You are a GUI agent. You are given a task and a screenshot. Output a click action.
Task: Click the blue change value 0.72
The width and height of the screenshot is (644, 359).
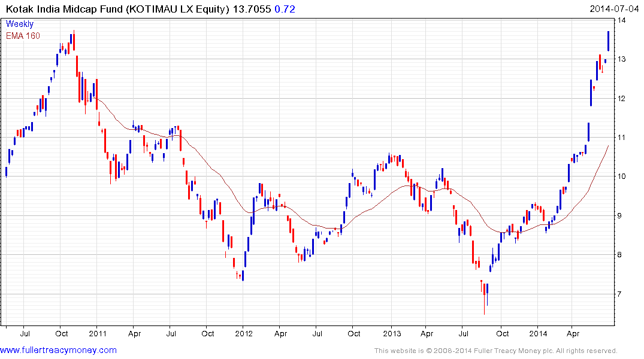click(285, 9)
